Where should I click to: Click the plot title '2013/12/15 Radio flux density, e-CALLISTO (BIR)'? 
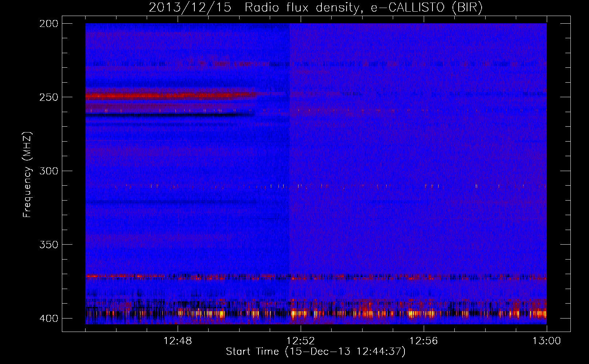click(316, 8)
